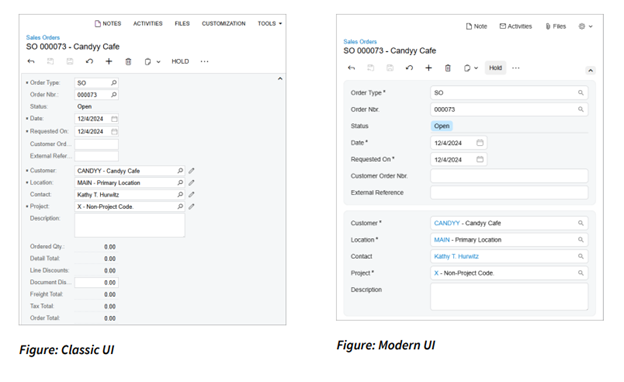Click the Description box in Classic UI

pos(129,225)
